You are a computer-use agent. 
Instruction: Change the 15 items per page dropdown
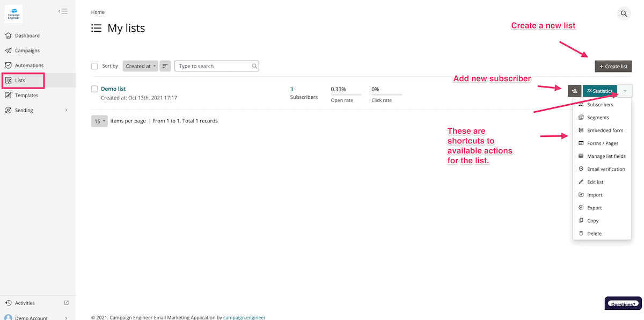[99, 121]
